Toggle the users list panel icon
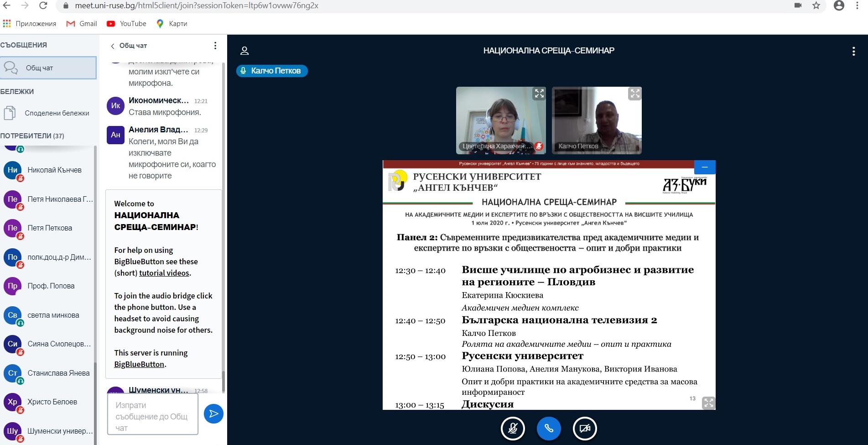 tap(244, 51)
